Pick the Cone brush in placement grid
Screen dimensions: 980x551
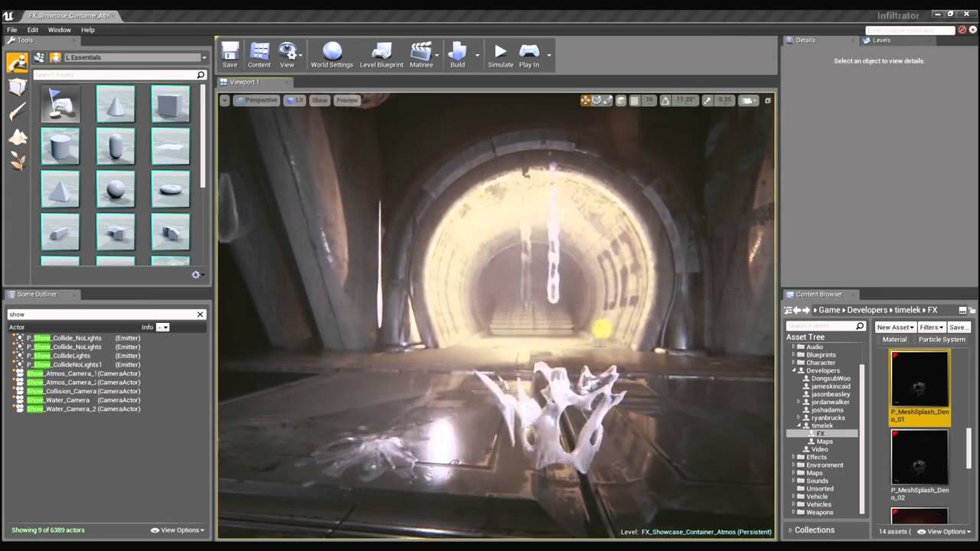(115, 104)
